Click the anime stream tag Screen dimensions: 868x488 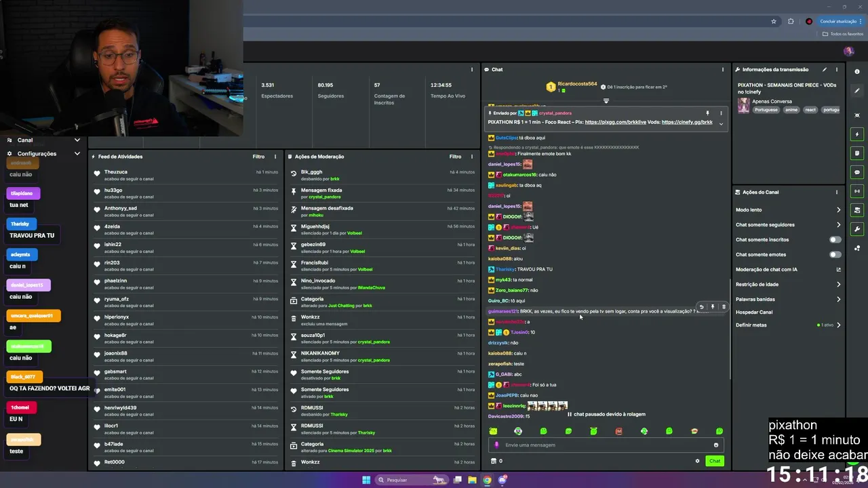(791, 110)
